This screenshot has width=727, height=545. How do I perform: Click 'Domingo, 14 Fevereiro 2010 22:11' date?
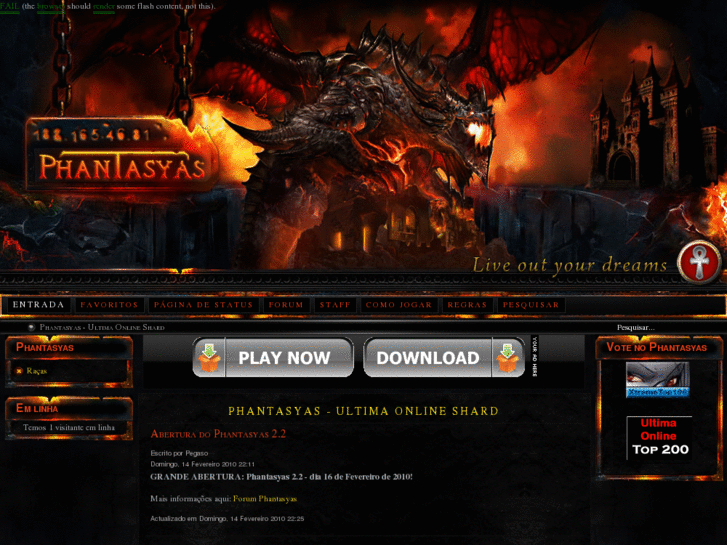click(203, 464)
